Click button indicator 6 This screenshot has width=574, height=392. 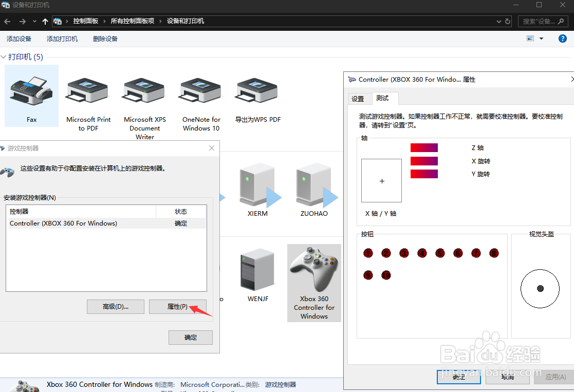[x=457, y=253]
